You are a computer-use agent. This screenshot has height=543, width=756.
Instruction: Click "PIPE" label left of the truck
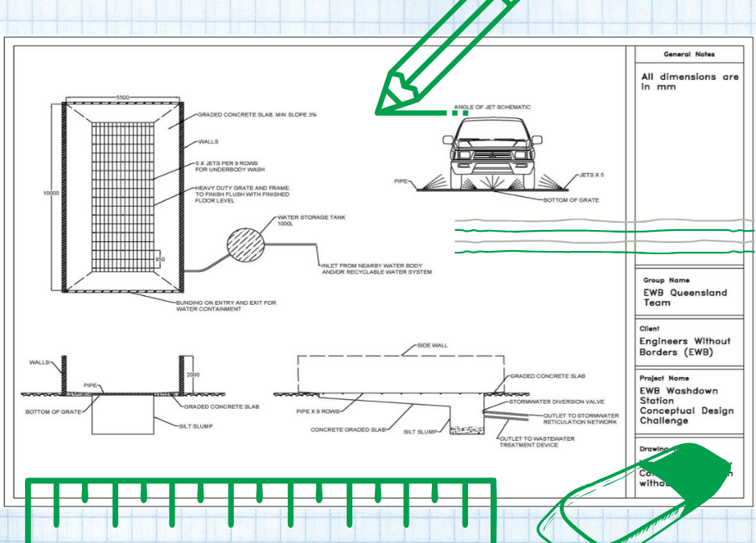[x=401, y=181]
